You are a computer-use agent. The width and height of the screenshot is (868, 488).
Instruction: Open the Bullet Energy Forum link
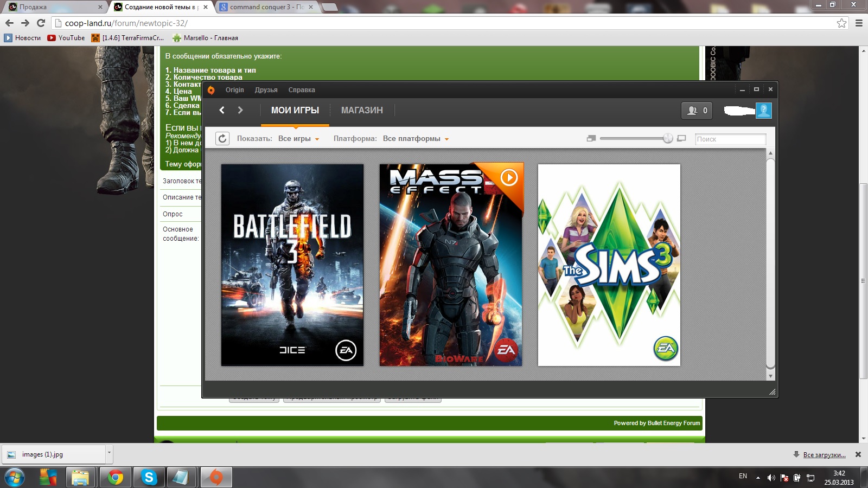coord(674,423)
